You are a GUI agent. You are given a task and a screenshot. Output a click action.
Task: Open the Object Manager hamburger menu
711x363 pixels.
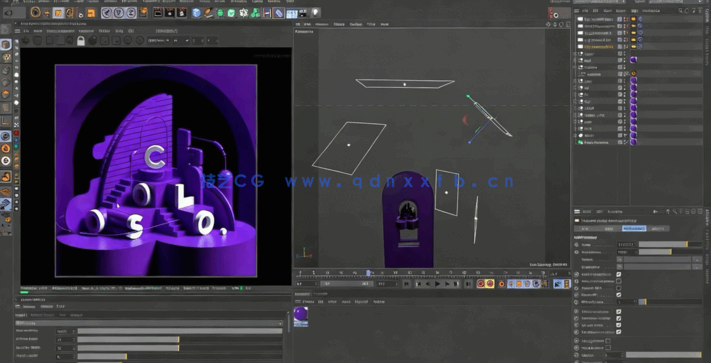576,10
